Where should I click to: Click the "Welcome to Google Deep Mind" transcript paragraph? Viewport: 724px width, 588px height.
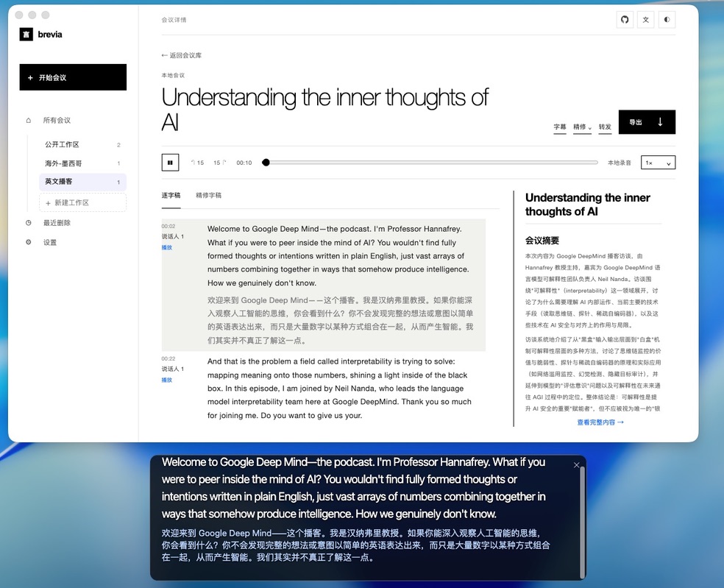(339, 256)
